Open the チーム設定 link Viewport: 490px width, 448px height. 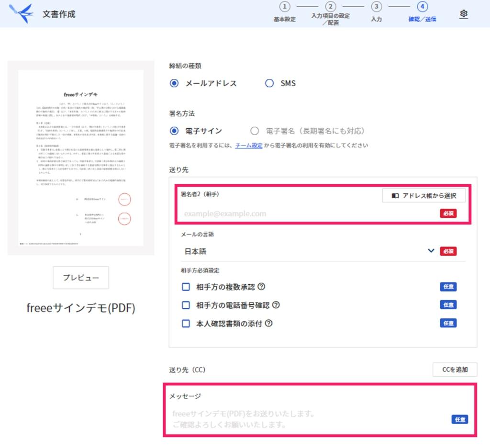249,146
